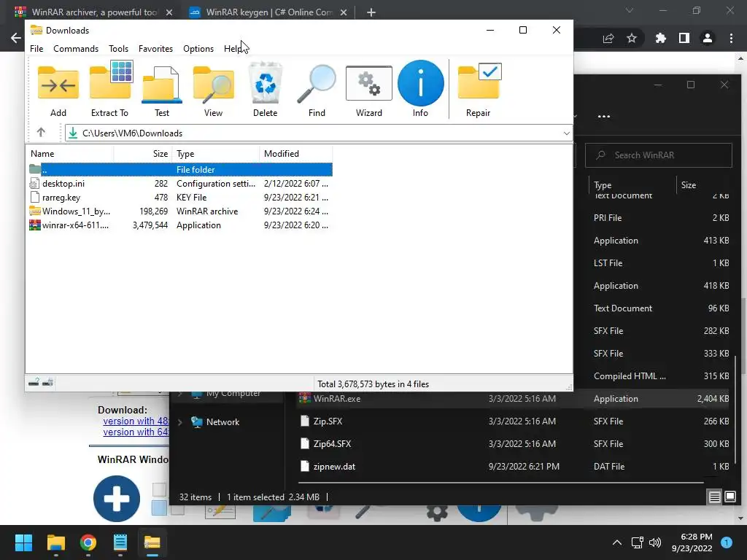Open the Options menu in WinRAR

coord(198,49)
